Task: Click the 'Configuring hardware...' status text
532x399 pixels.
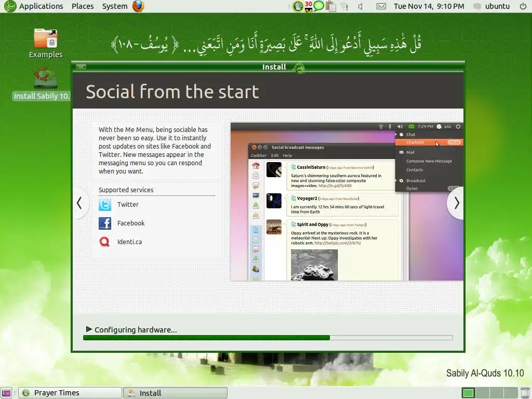Action: click(136, 330)
